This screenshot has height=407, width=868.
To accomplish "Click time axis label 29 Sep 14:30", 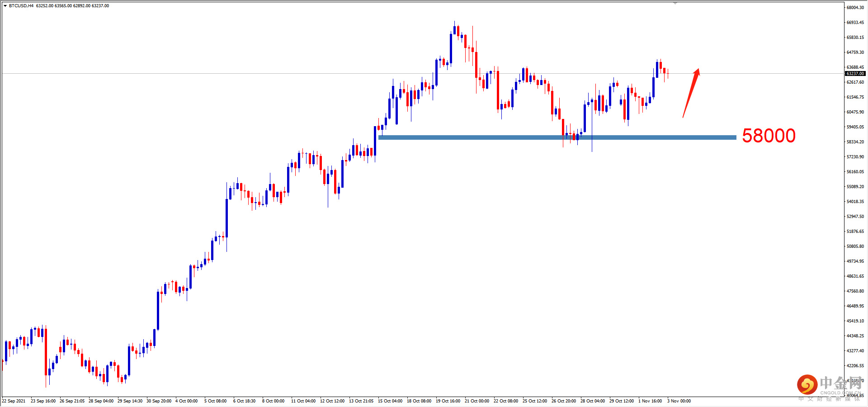I will tap(130, 401).
